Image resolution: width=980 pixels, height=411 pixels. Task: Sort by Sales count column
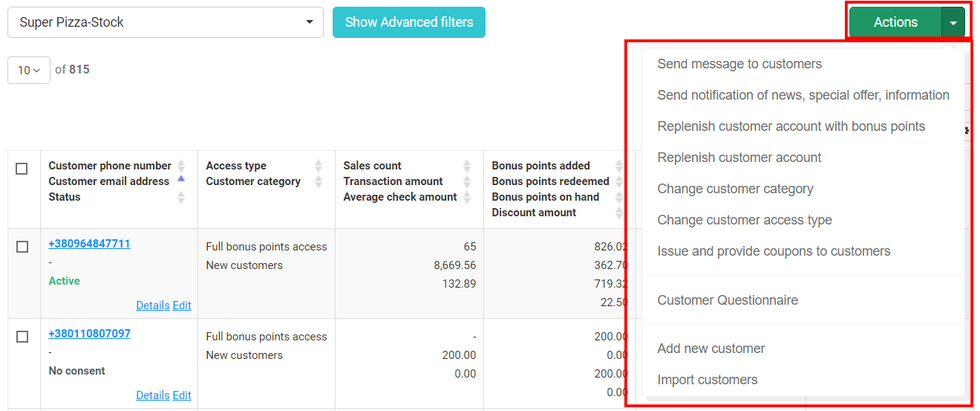click(467, 166)
